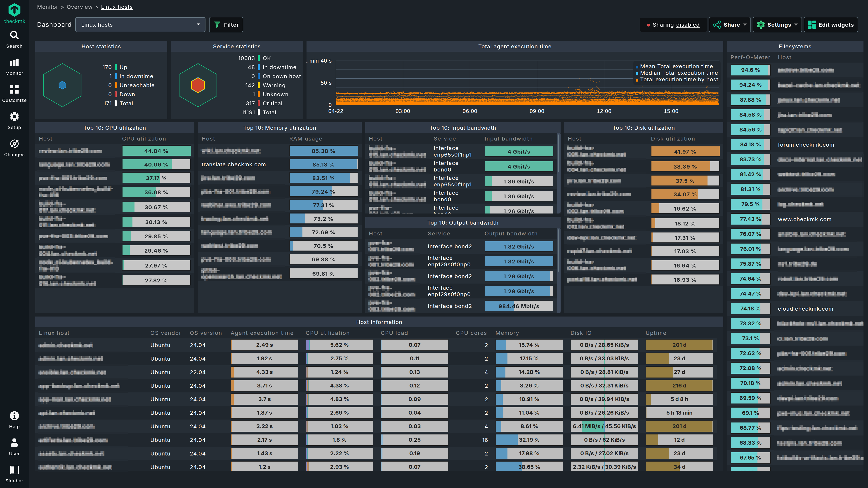
Task: Open the Setup gear icon
Action: click(14, 117)
